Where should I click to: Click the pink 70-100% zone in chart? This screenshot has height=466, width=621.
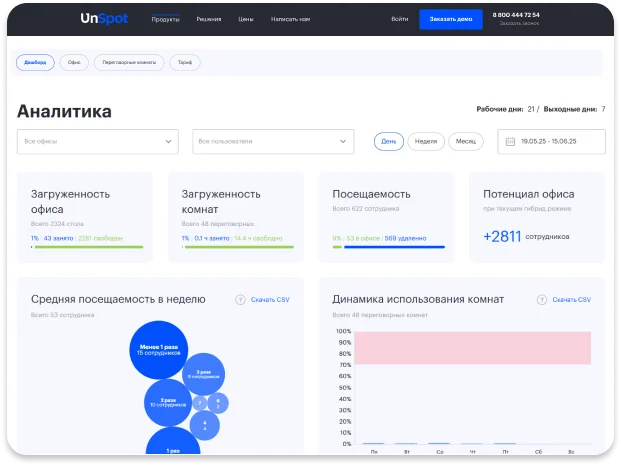[x=472, y=348]
